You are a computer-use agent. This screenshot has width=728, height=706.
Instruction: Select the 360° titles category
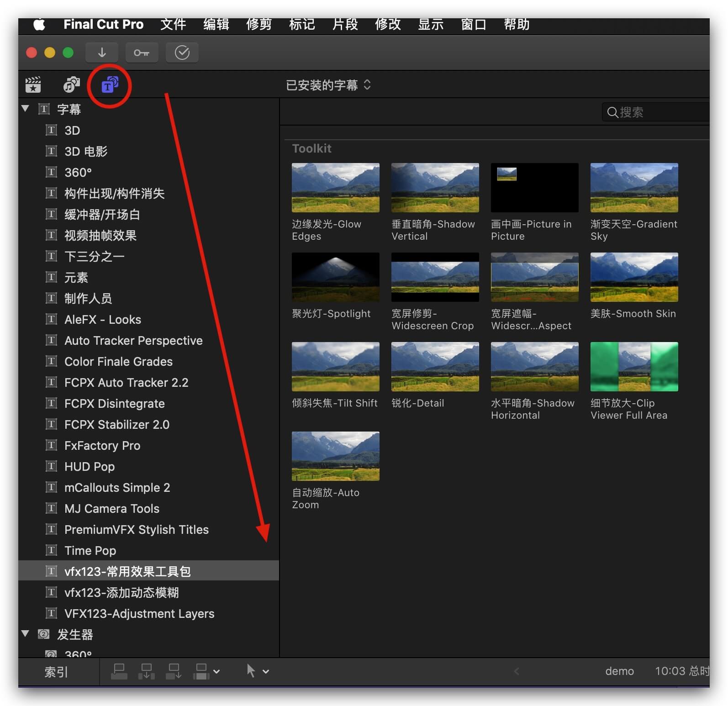[x=148, y=172]
